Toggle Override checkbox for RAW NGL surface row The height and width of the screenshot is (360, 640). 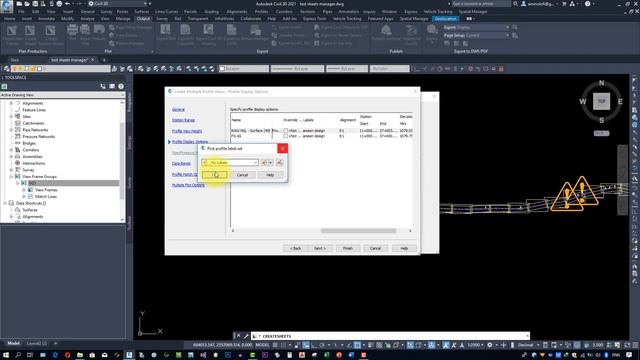[x=286, y=131]
